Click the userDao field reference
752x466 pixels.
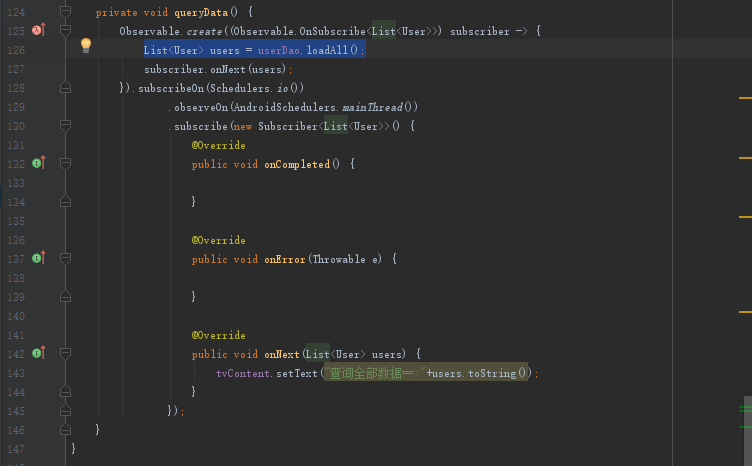pos(279,50)
